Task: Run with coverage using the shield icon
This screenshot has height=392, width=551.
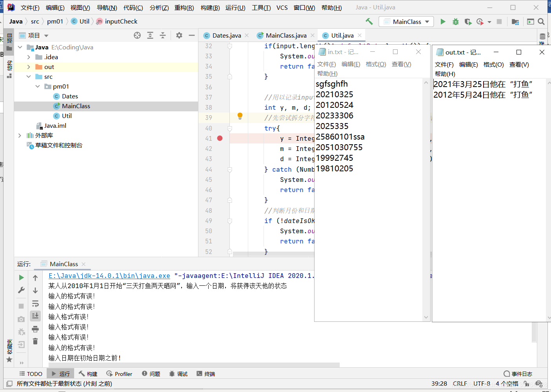Action: click(468, 22)
